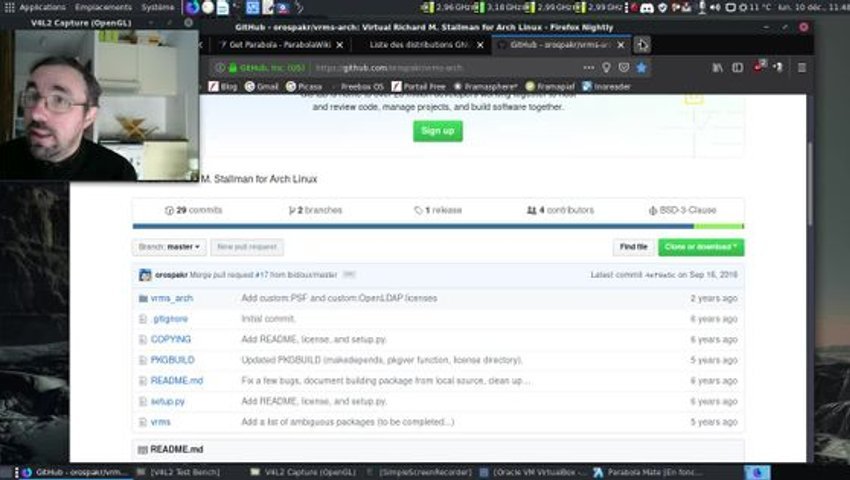This screenshot has height=480, width=850.
Task: Toggle the Firefox sidebar icon
Action: click(x=737, y=68)
